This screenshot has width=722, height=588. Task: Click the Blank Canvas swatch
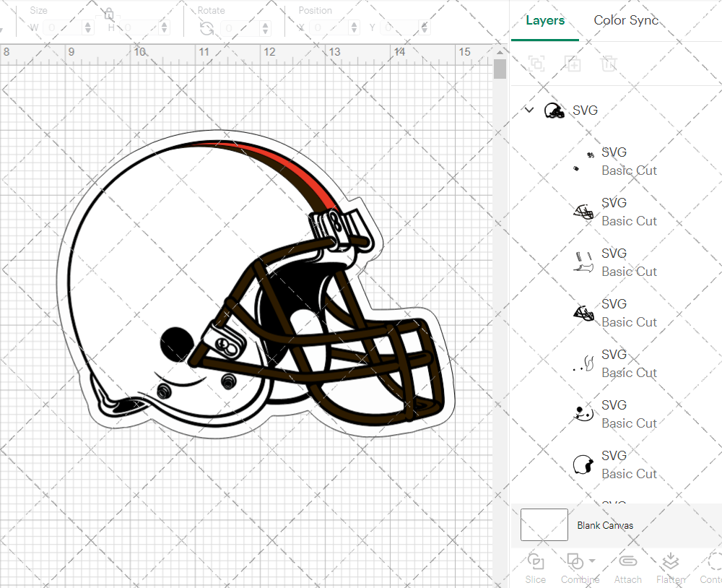coord(544,525)
